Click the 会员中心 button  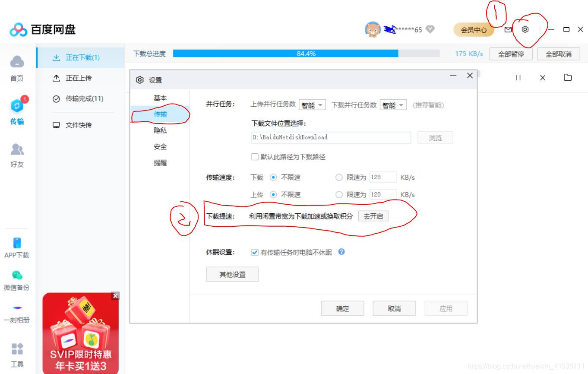pos(474,30)
